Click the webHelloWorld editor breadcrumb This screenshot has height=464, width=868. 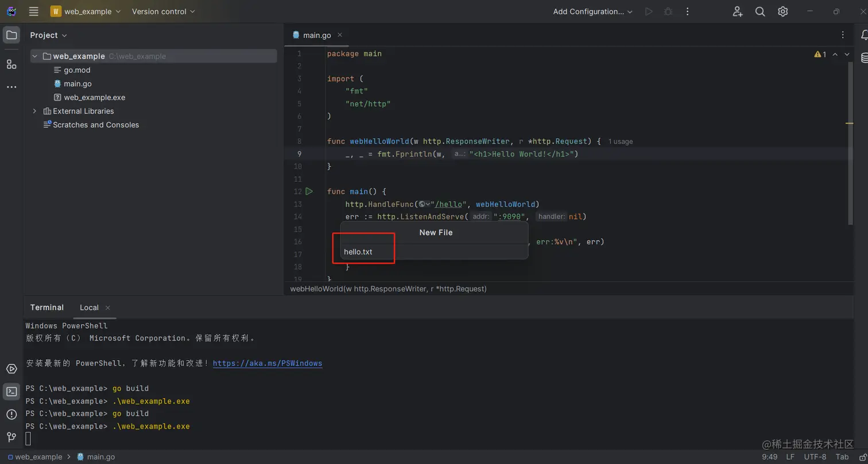click(389, 289)
